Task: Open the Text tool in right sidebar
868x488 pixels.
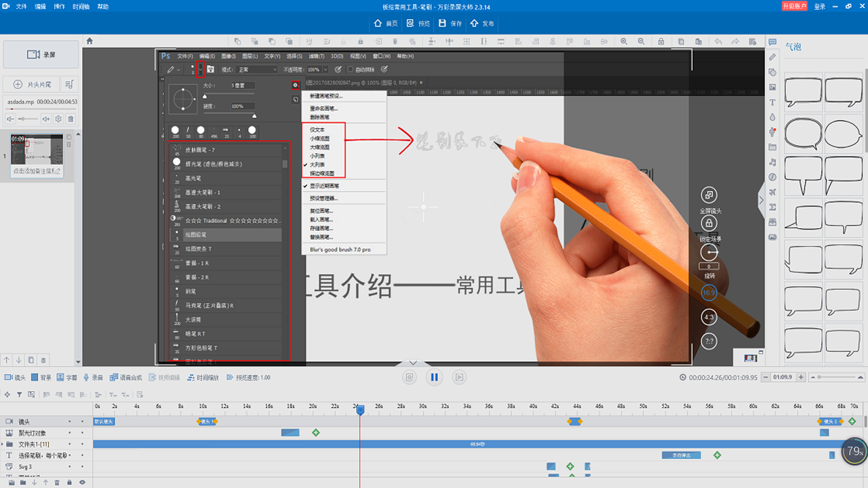Action: click(772, 102)
